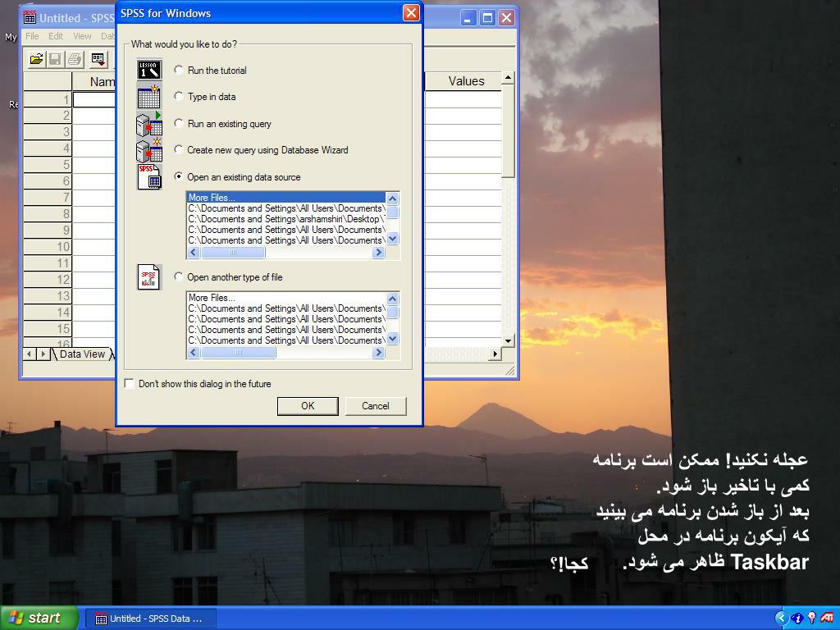Image resolution: width=840 pixels, height=630 pixels.
Task: Click the Save disk icon in SPSS toolbar
Action: tap(55, 59)
